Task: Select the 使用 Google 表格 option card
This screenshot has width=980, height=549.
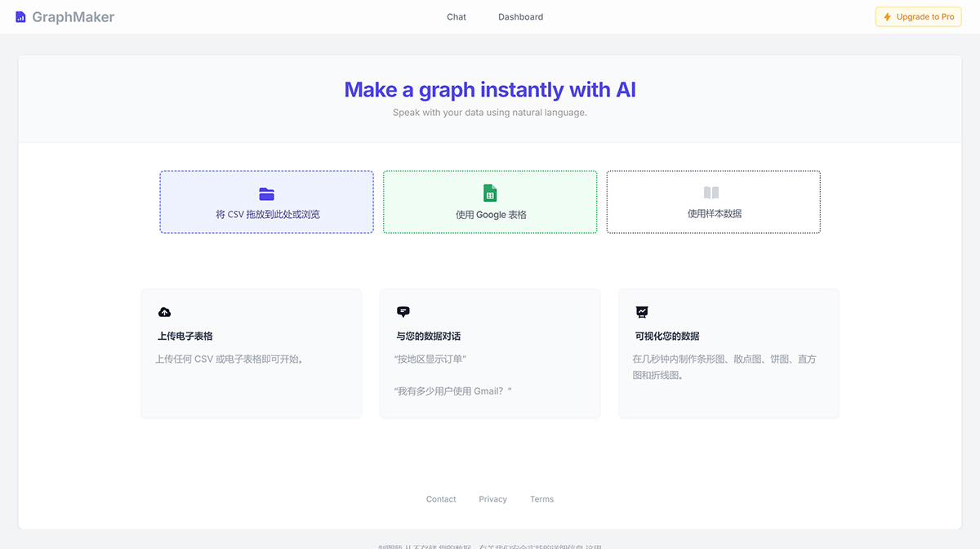Action: pos(490,202)
